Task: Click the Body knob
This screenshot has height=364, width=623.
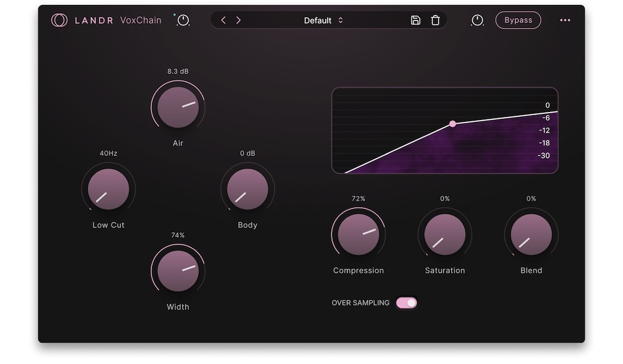Action: tap(247, 189)
